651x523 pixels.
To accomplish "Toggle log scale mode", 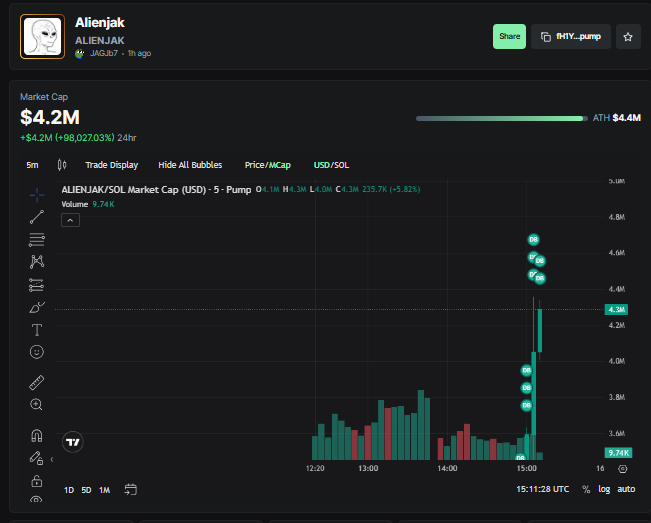I will coord(604,489).
